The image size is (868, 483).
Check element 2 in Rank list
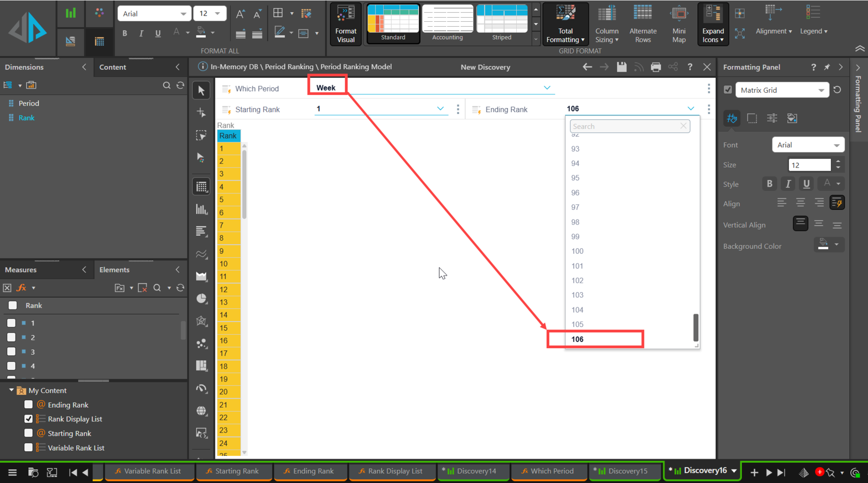tap(11, 337)
